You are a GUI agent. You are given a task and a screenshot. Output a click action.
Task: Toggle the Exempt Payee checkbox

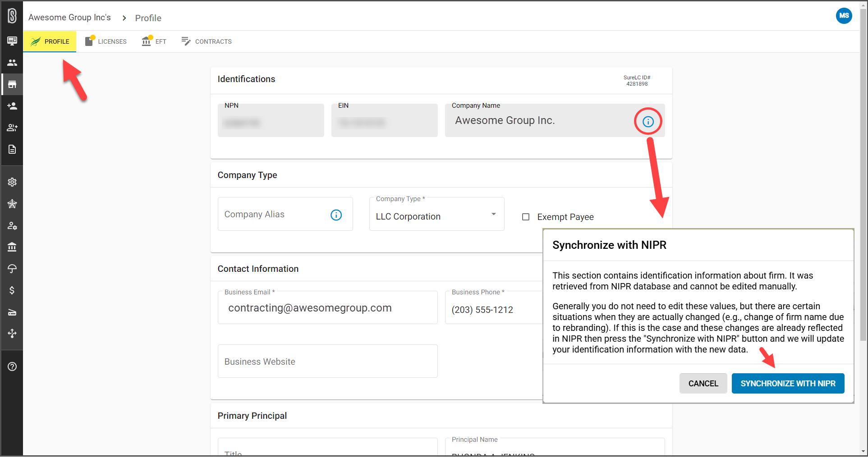click(x=525, y=217)
